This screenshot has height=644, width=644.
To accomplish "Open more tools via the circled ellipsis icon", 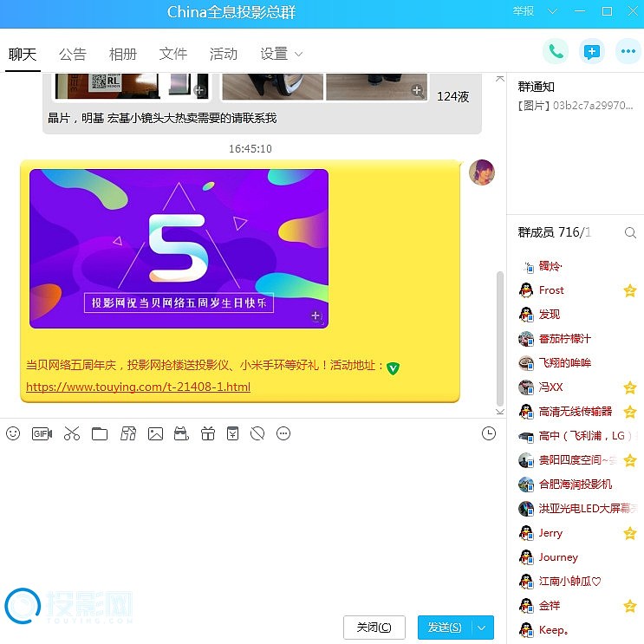I will tap(283, 433).
